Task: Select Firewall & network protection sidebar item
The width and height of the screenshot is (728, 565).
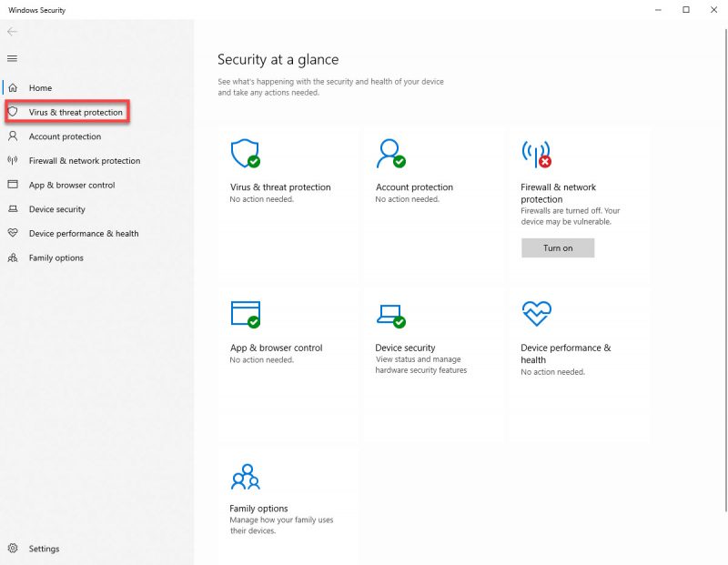Action: coord(84,161)
